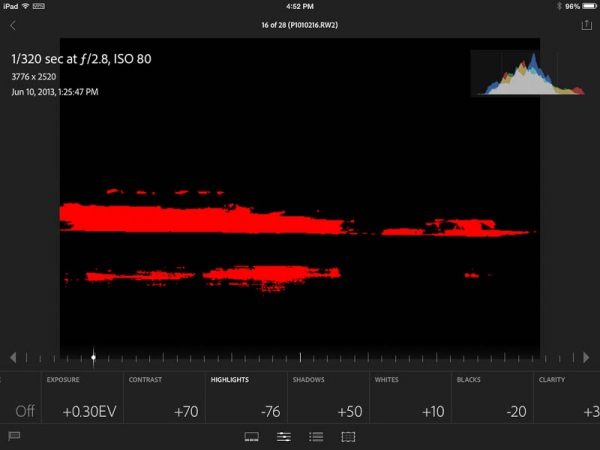Open the presets list icon
Screen dimensions: 600x450
click(x=316, y=437)
